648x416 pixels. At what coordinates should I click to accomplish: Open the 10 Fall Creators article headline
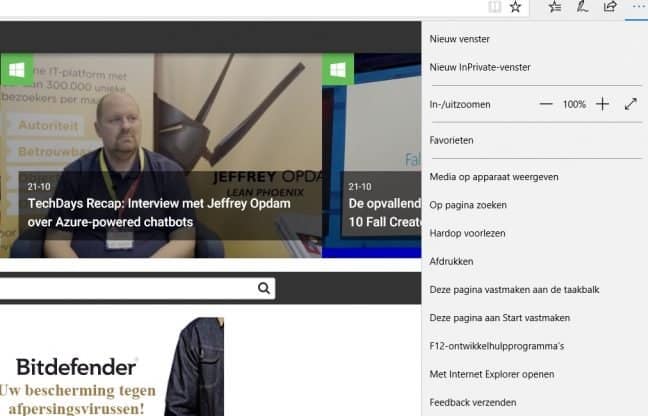(x=385, y=213)
